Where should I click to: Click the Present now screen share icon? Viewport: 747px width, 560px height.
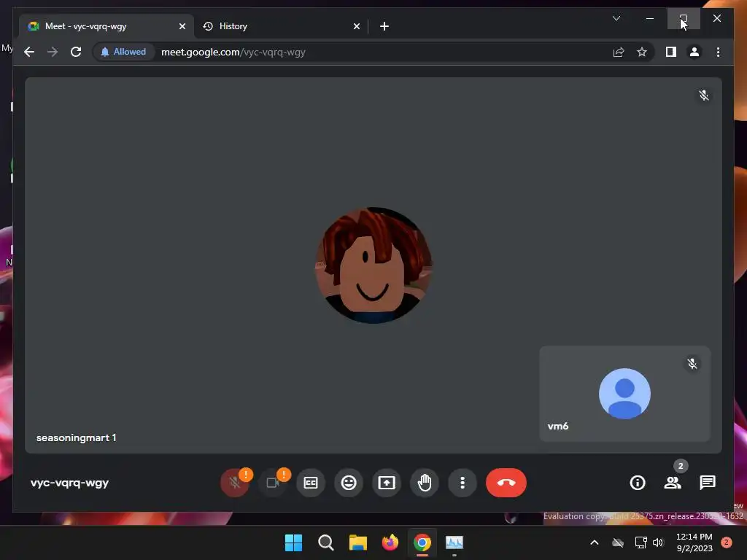(x=387, y=483)
